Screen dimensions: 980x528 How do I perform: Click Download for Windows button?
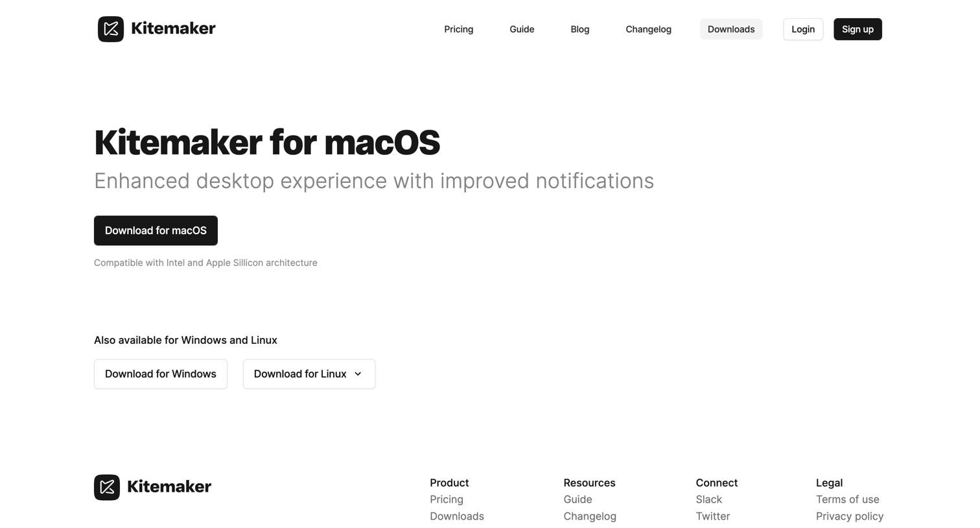click(x=161, y=374)
